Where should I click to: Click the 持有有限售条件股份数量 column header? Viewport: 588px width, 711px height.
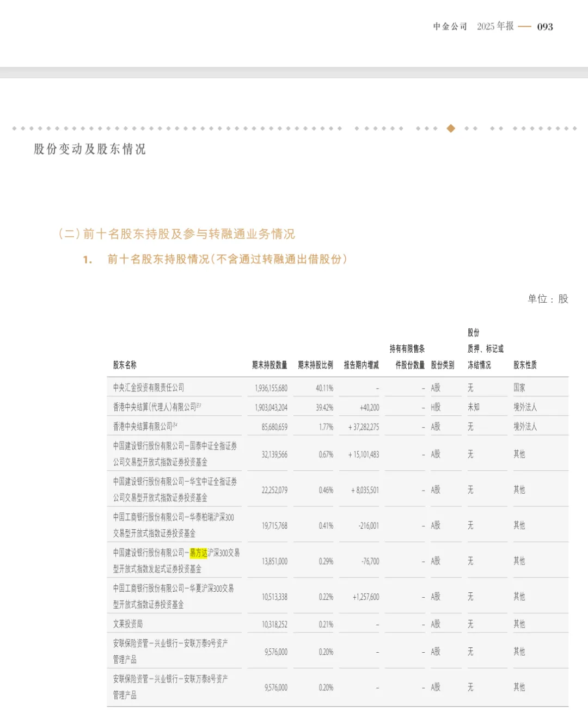pyautogui.click(x=407, y=357)
